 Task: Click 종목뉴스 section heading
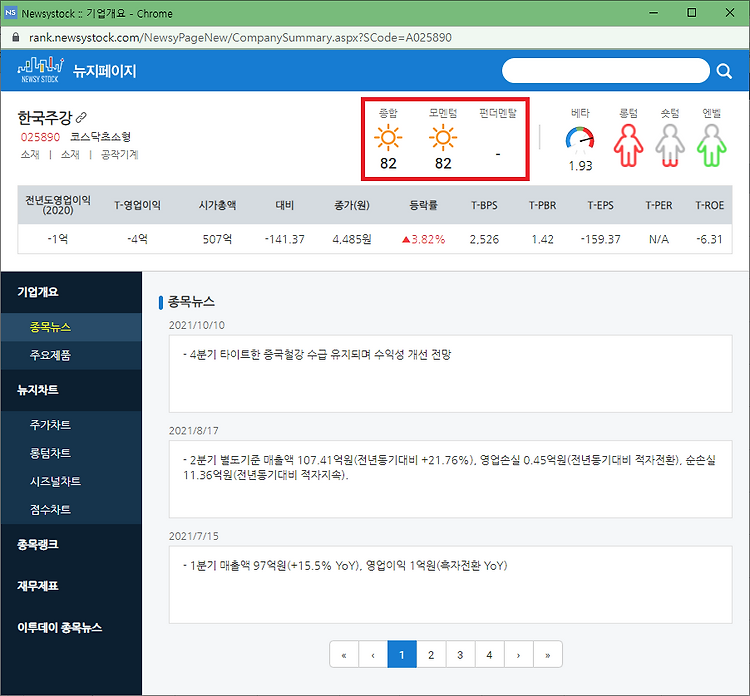pos(191,302)
